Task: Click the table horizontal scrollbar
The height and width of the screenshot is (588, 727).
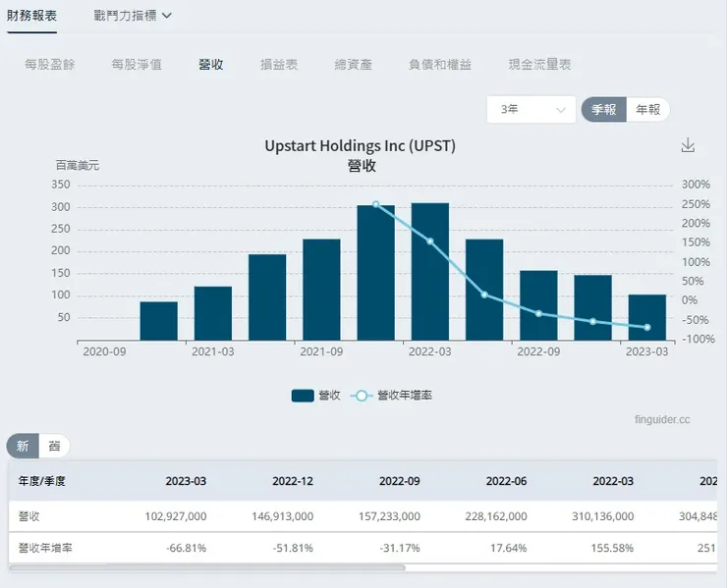Action: 206,567
